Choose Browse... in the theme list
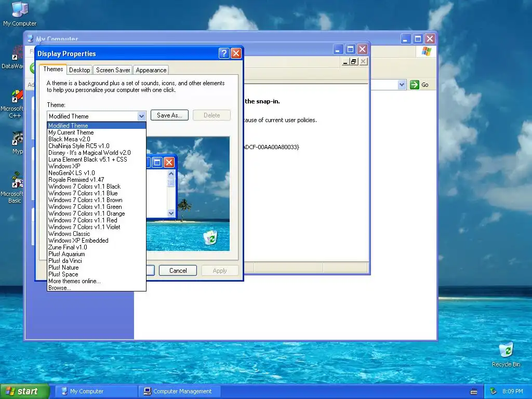532x399 pixels. pos(96,288)
